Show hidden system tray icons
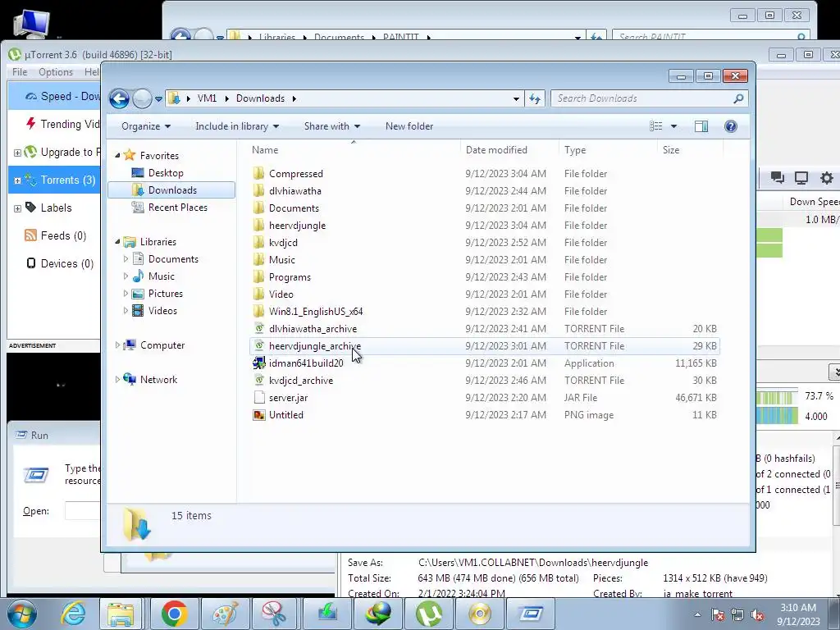This screenshot has width=840, height=630. pos(697,614)
